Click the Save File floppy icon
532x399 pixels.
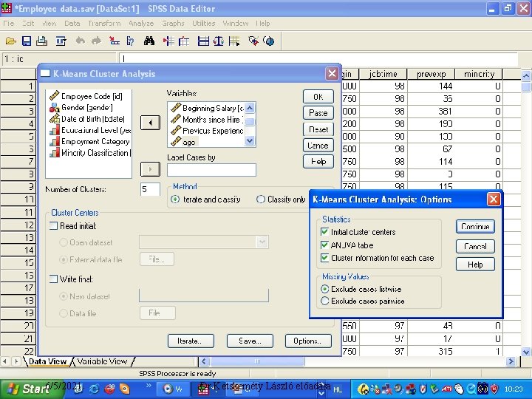tap(27, 41)
